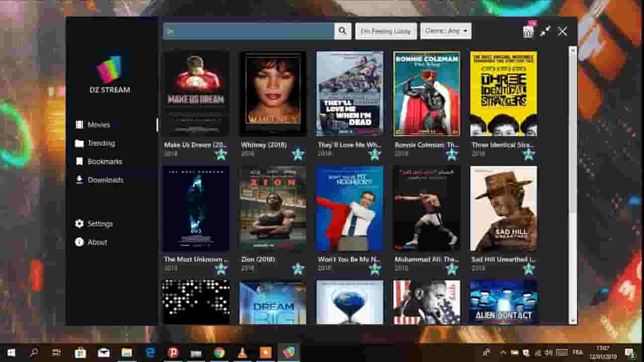Click the magnifier search button
644x362 pixels.
[x=342, y=31]
